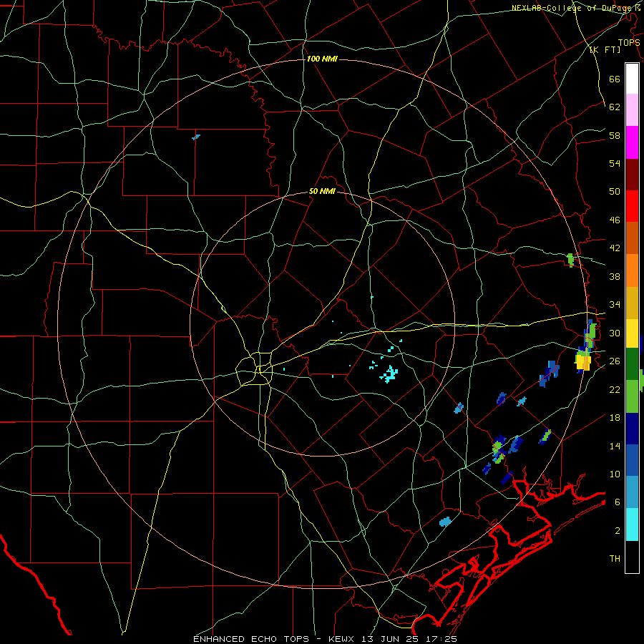This screenshot has width=644, height=644.
Task: Click the black TH legend swatch
Action: pyautogui.click(x=632, y=557)
